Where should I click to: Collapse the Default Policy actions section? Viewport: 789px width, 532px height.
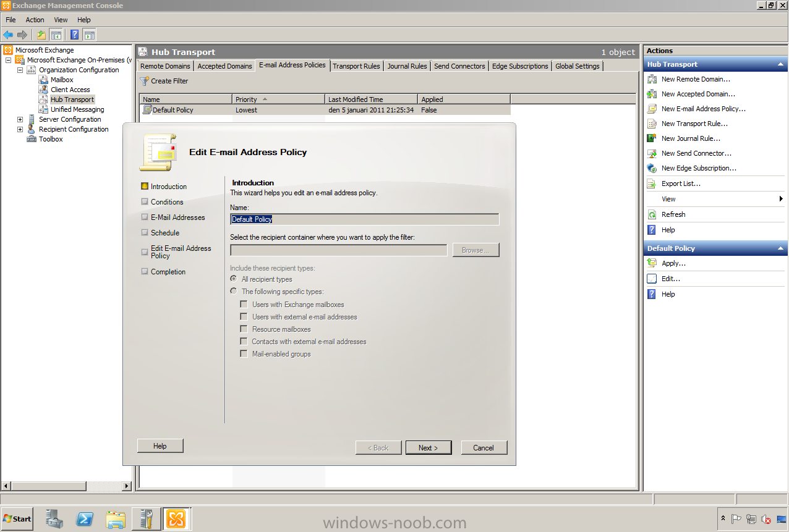point(781,248)
